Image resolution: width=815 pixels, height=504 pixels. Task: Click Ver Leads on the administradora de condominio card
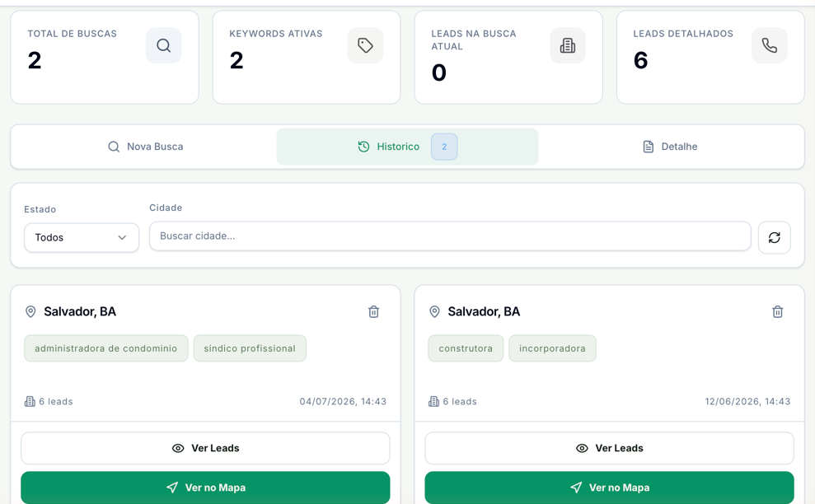pos(205,448)
